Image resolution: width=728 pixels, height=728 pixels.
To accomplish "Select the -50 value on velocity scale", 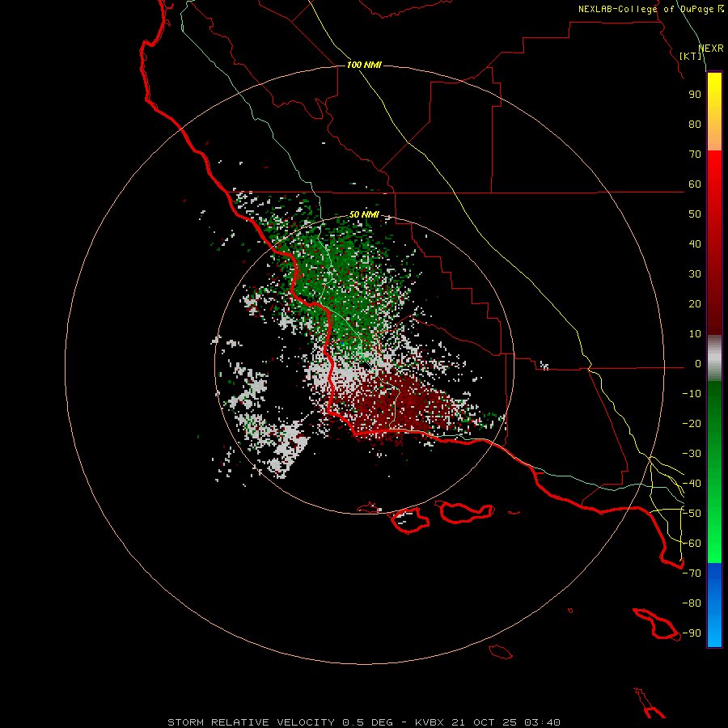I will click(x=692, y=514).
